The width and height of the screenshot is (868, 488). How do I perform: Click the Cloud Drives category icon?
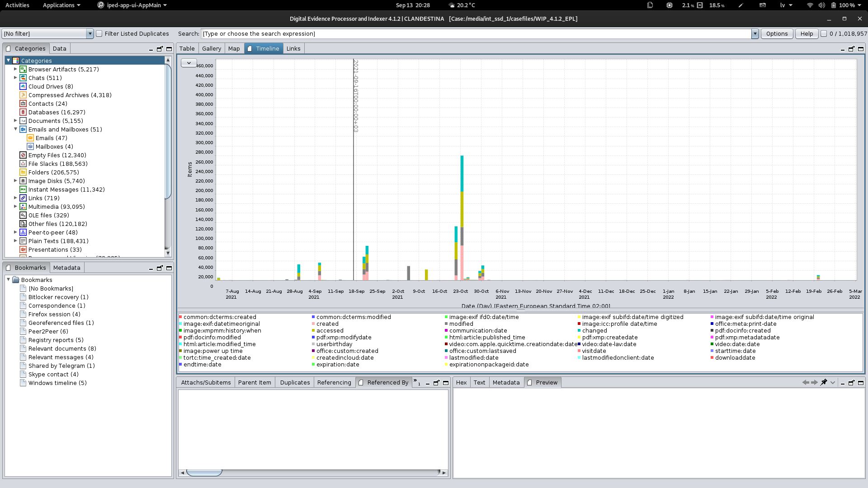[23, 86]
